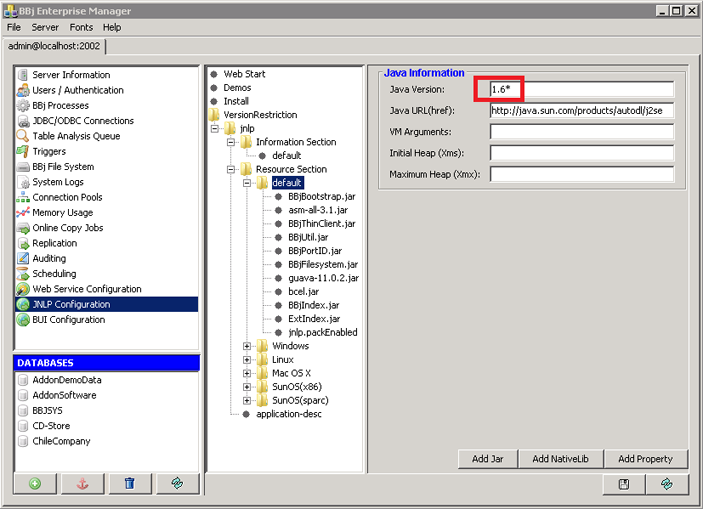The width and height of the screenshot is (703, 509).
Task: Select Users / Authentication icon
Action: tap(23, 90)
